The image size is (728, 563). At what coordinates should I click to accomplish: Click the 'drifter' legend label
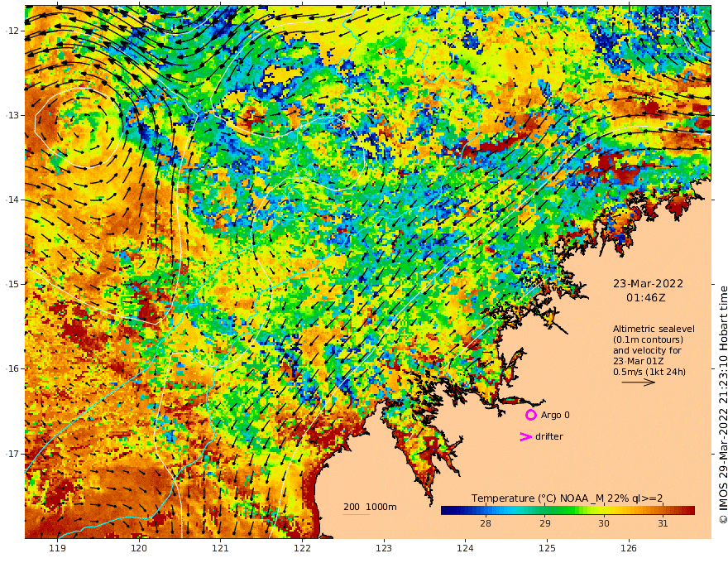[x=548, y=436]
